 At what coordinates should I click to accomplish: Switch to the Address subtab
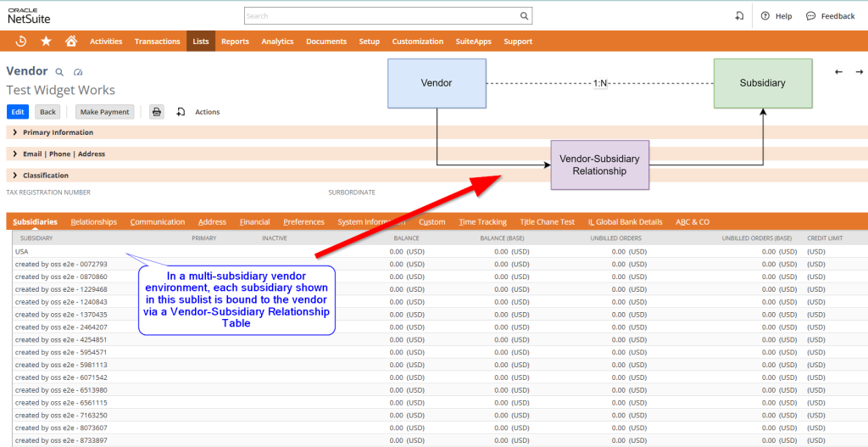(x=212, y=221)
